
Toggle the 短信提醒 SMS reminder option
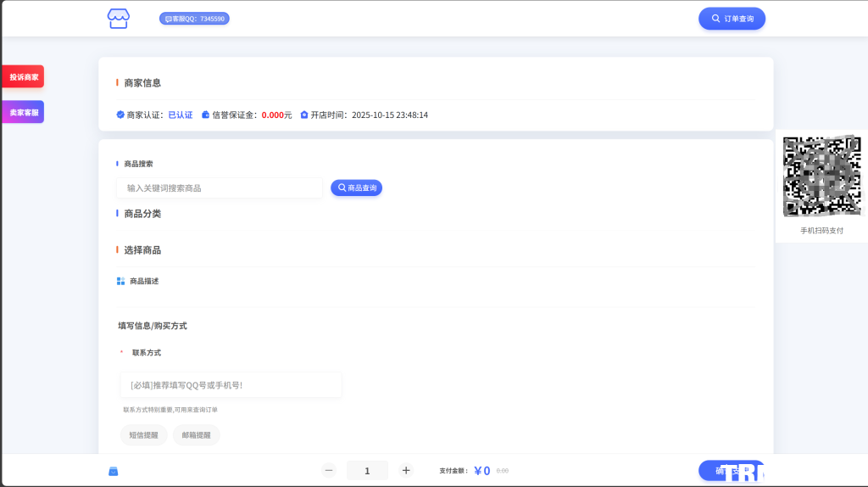[143, 435]
